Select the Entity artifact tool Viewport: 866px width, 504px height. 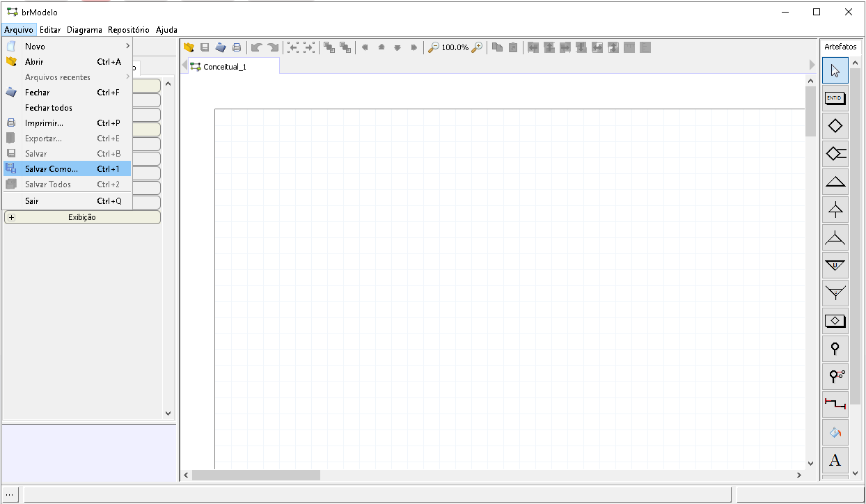[835, 98]
